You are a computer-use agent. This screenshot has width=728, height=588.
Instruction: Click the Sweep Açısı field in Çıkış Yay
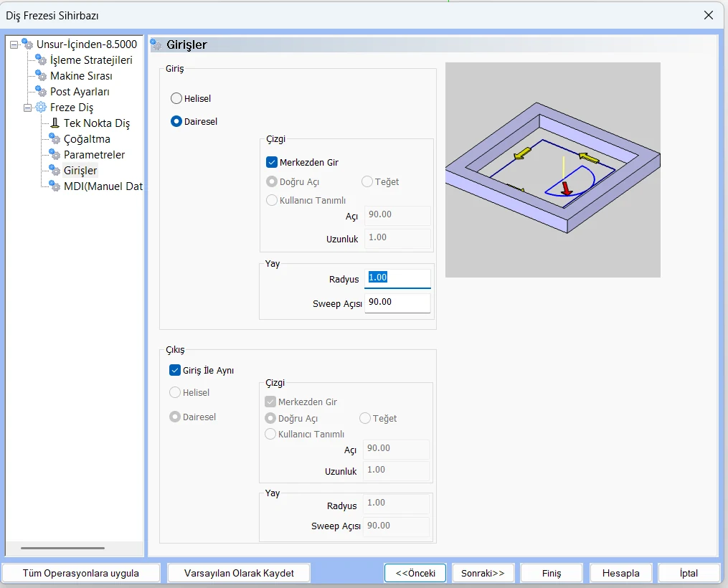click(396, 526)
